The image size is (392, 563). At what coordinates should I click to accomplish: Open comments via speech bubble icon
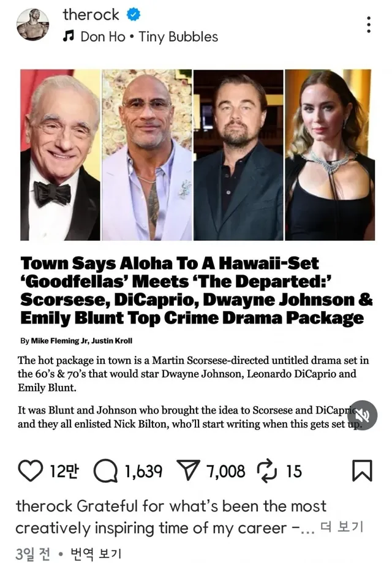coord(105,470)
